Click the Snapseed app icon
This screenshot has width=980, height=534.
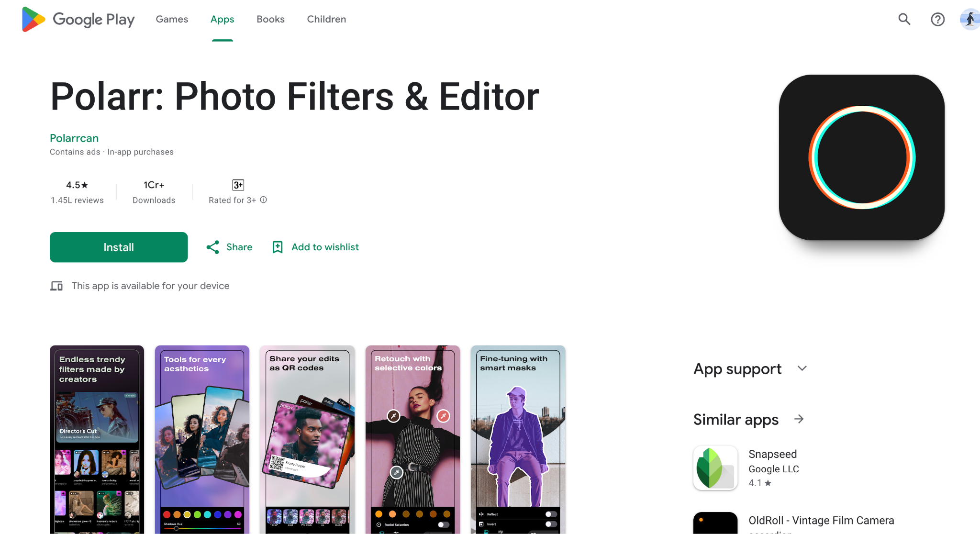pos(715,467)
